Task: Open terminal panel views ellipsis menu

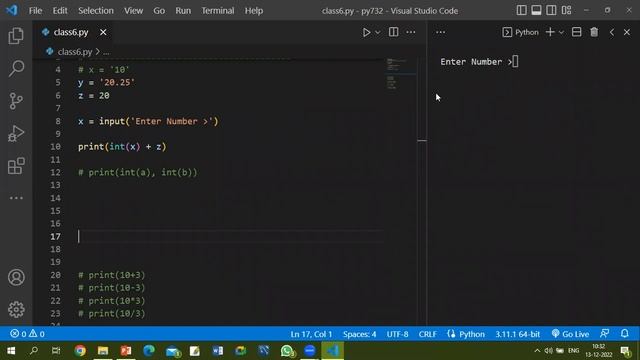Action: point(440,32)
